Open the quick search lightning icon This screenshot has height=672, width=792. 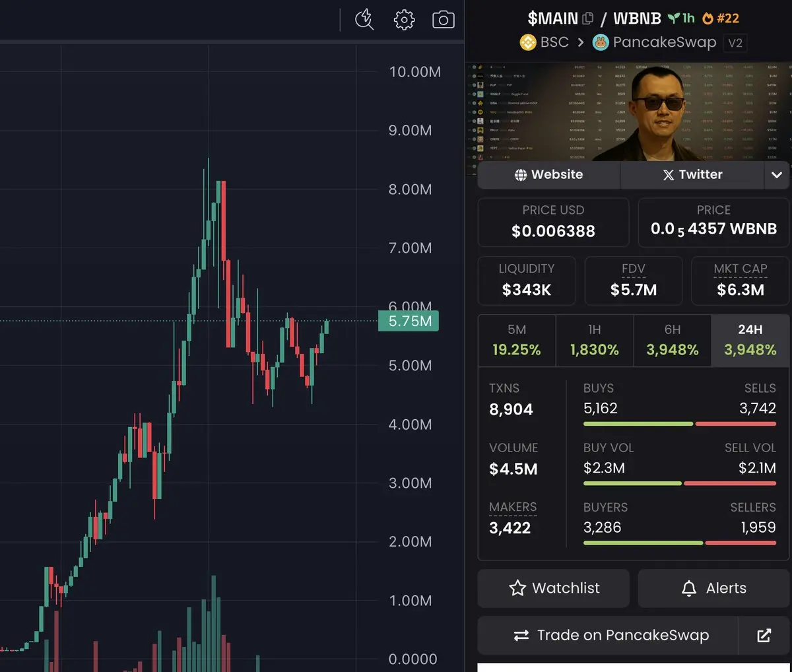(x=364, y=20)
